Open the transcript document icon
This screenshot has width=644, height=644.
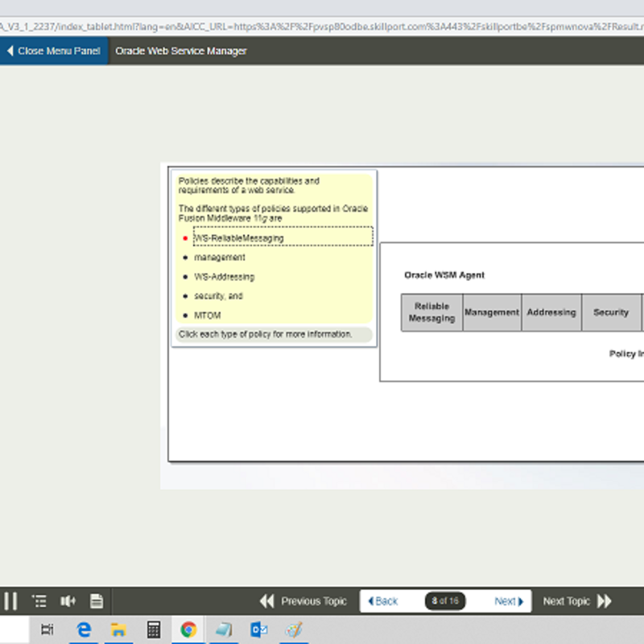point(97,601)
